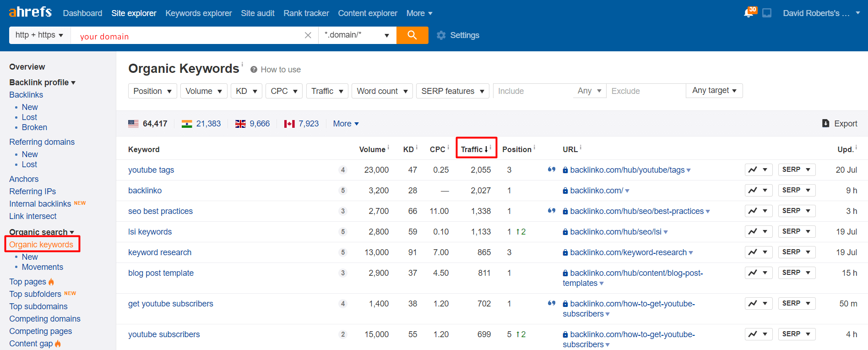Open the http + https protocol dropdown
The width and height of the screenshot is (868, 350).
[39, 35]
